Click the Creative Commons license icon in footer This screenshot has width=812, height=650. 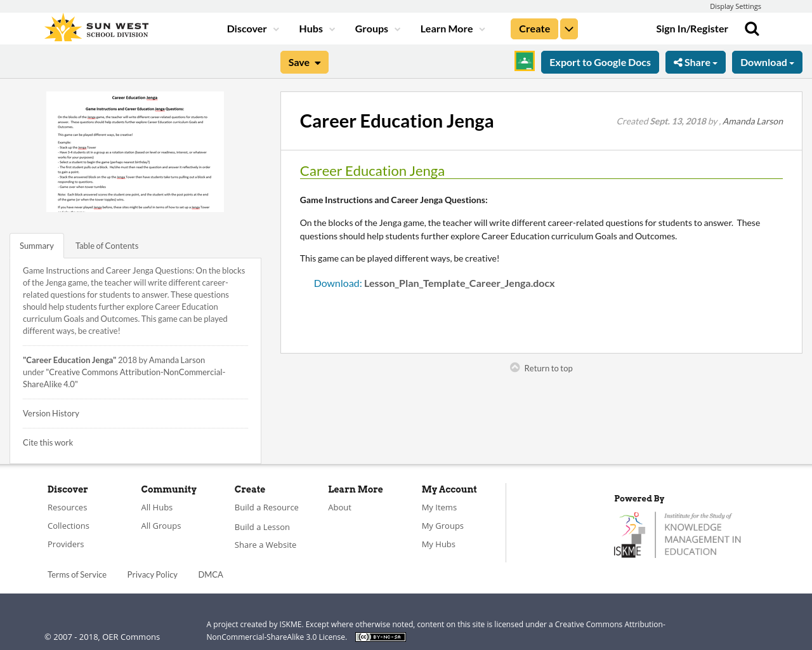point(380,635)
